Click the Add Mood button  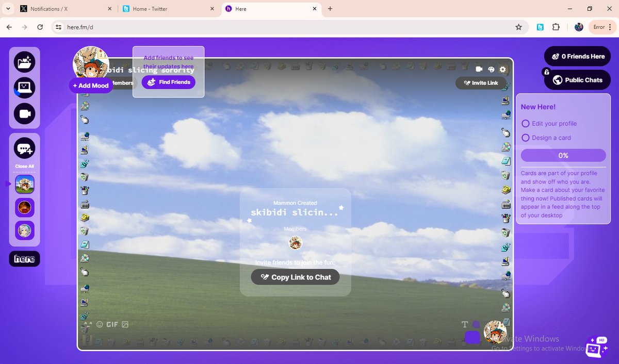(x=91, y=86)
